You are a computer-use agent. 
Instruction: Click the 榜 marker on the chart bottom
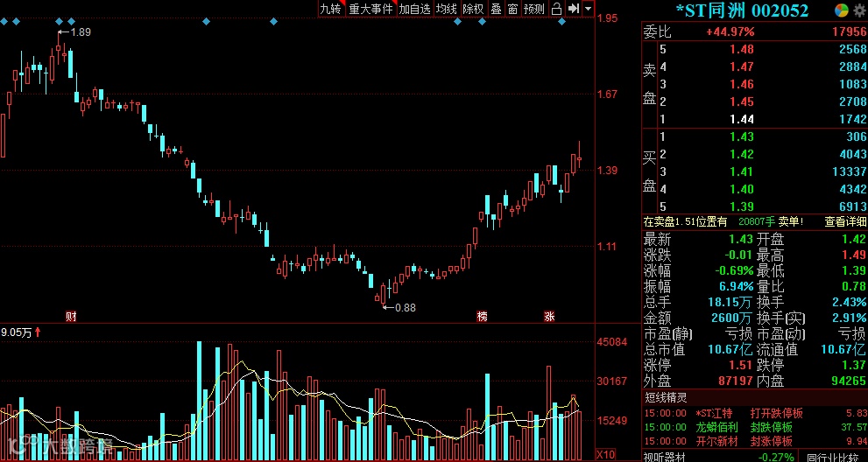coord(483,317)
